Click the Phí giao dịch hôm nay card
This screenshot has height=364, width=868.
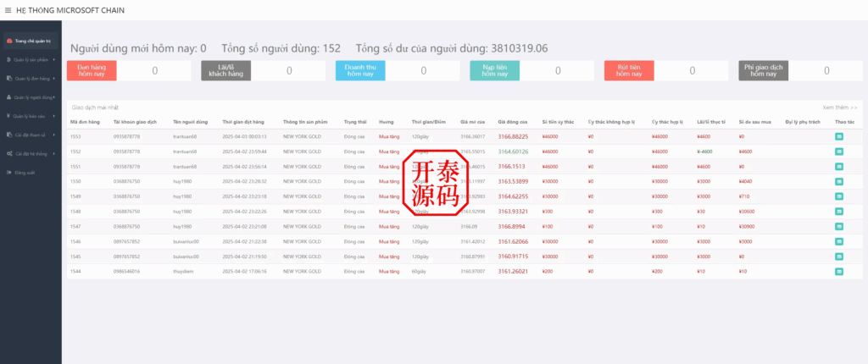(800, 71)
